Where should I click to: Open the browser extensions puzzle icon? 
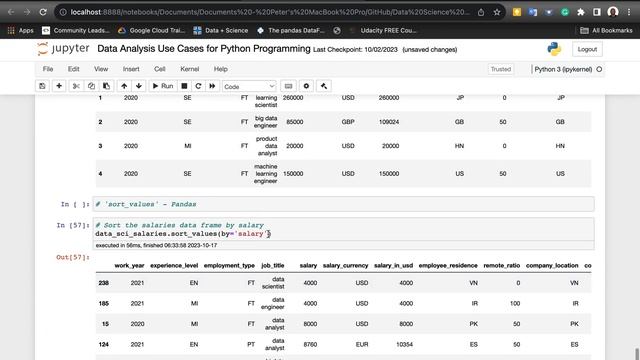point(581,12)
